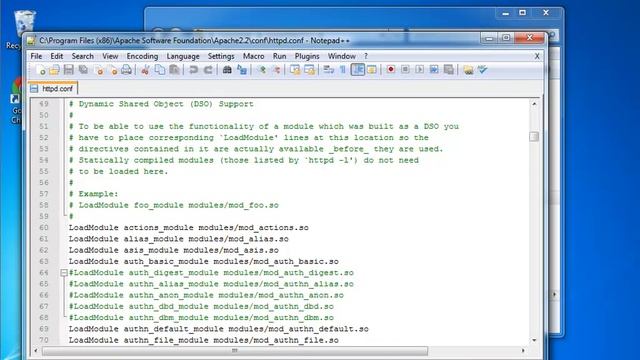Maximize the background window behind Notepad++
This screenshot has height=360, width=640.
(522, 13)
